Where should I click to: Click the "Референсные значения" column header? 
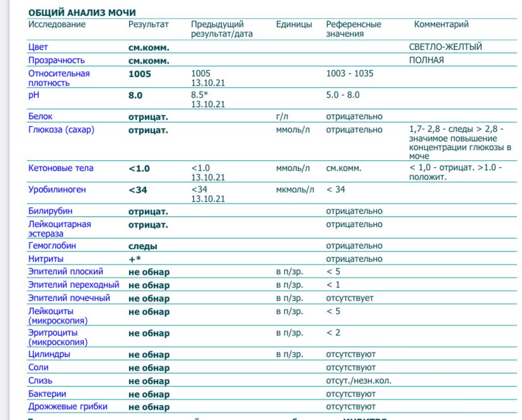click(353, 29)
